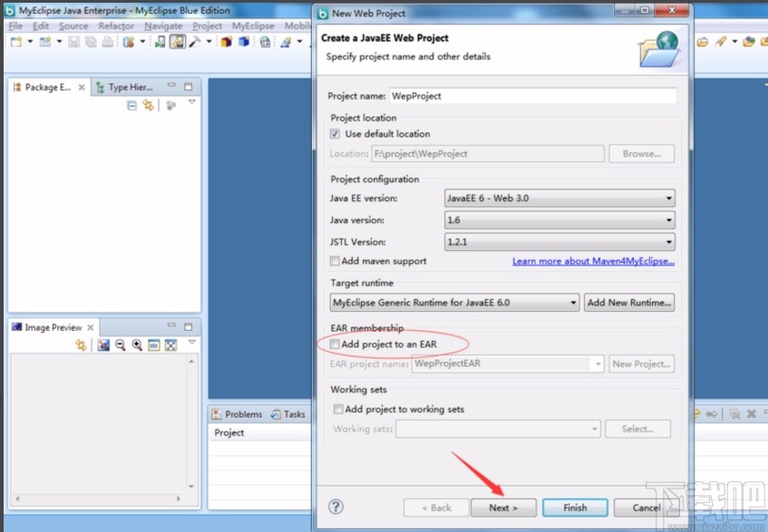Click the hammer build icon

(x=195, y=42)
